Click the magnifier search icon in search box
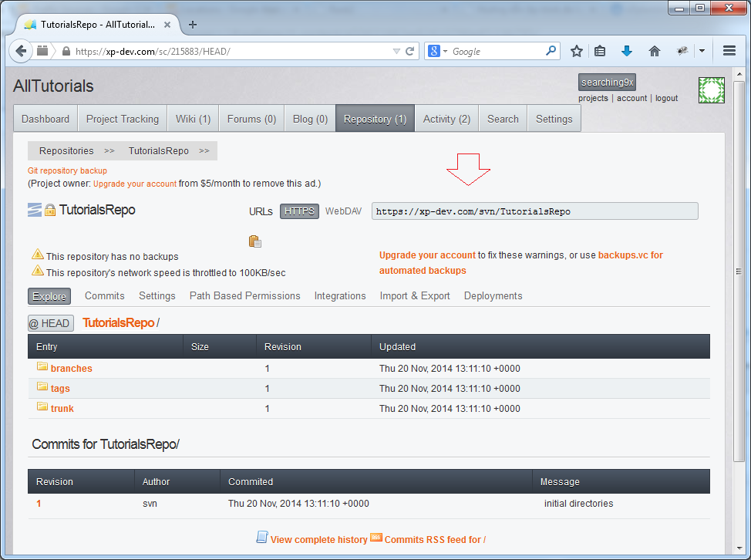 point(551,51)
